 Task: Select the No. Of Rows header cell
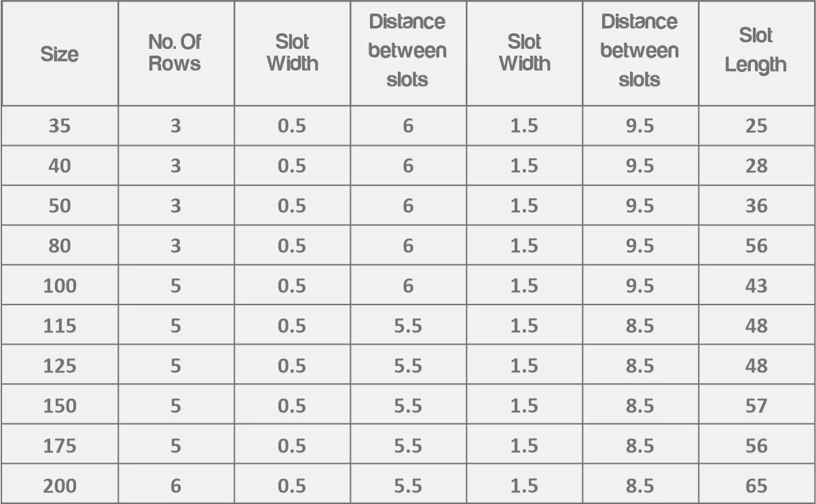(176, 54)
